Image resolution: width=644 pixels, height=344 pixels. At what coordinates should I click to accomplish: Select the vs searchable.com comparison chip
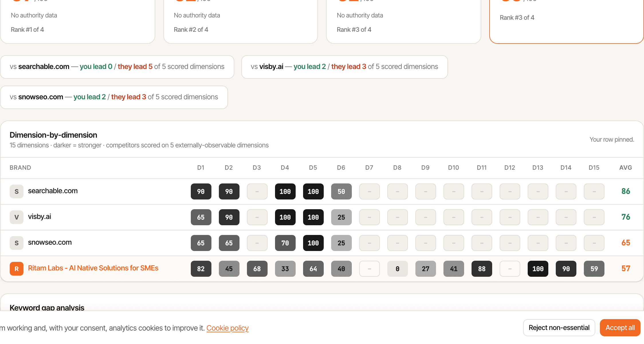pos(117,67)
